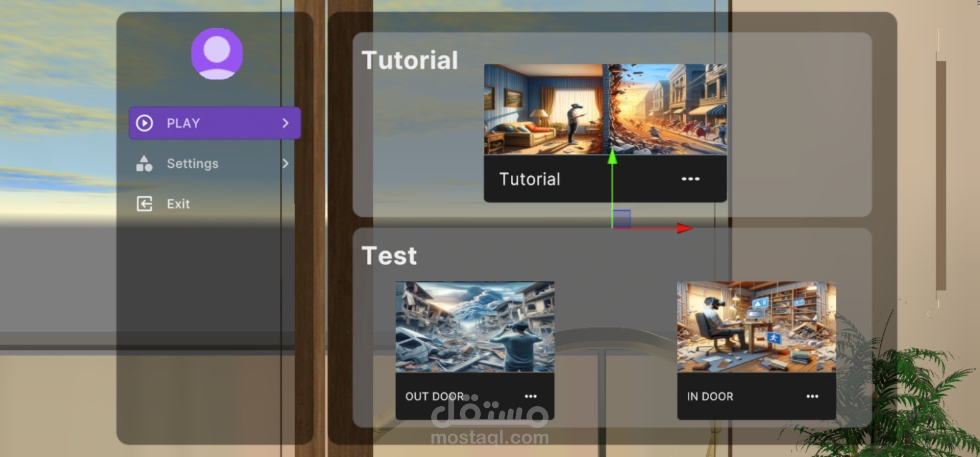The image size is (980, 457).
Task: Click the purple user profile avatar
Action: (x=217, y=53)
